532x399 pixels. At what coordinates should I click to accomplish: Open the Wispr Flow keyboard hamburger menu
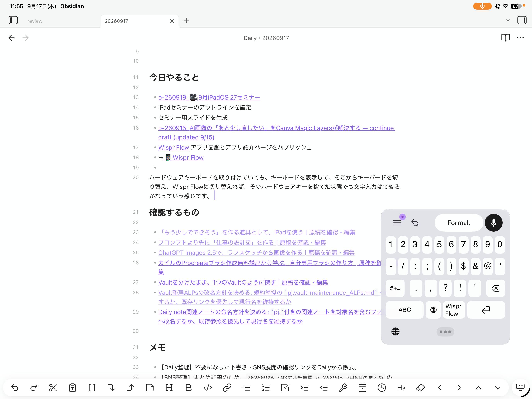[x=397, y=223]
